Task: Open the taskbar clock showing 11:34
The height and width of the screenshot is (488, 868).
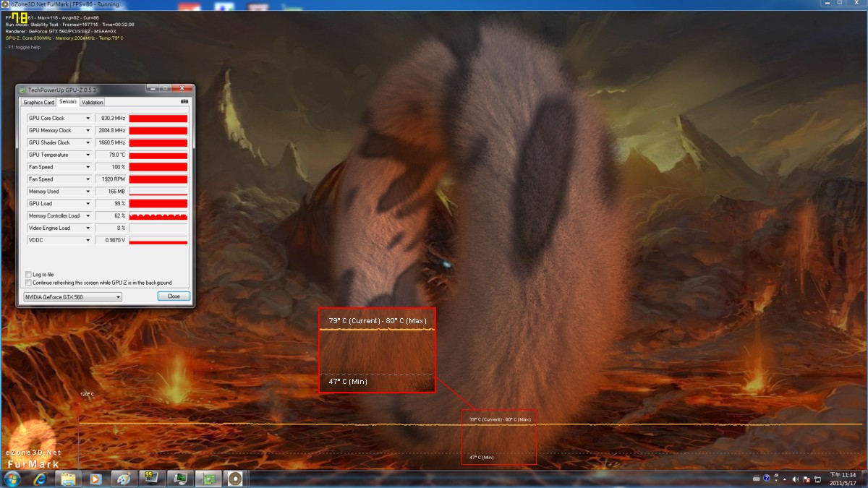Action: point(844,479)
